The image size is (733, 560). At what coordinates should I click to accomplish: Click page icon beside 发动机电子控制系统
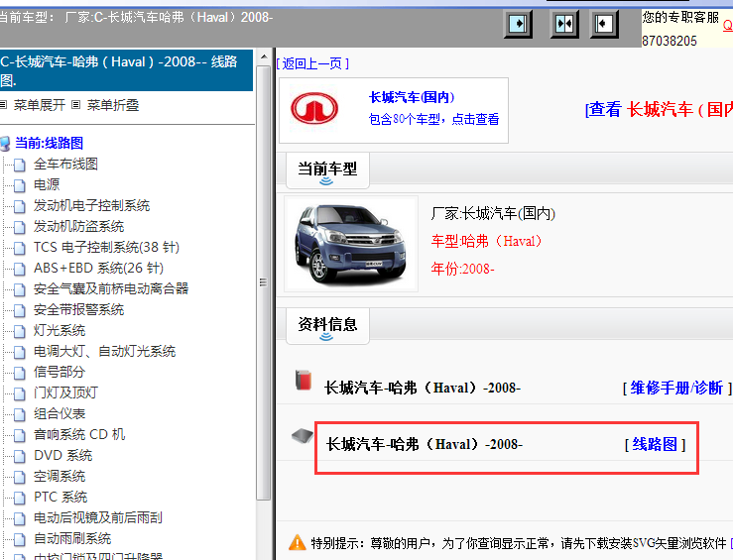[x=20, y=206]
